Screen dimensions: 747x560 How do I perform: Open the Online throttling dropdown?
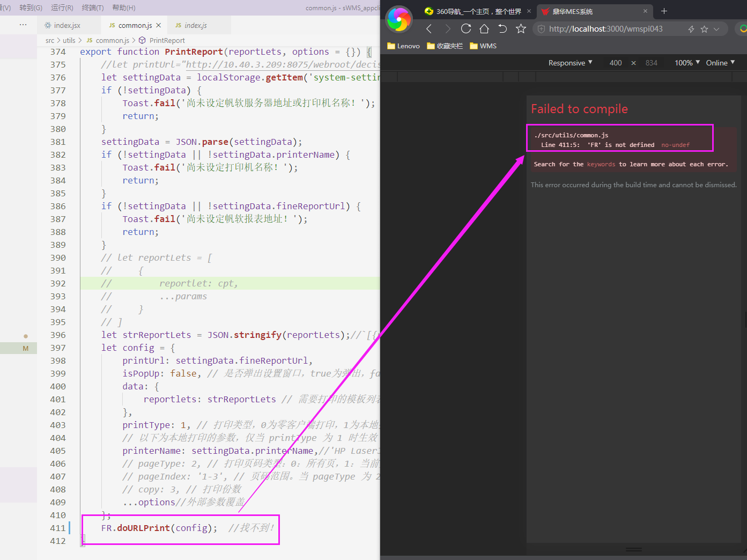click(x=720, y=63)
